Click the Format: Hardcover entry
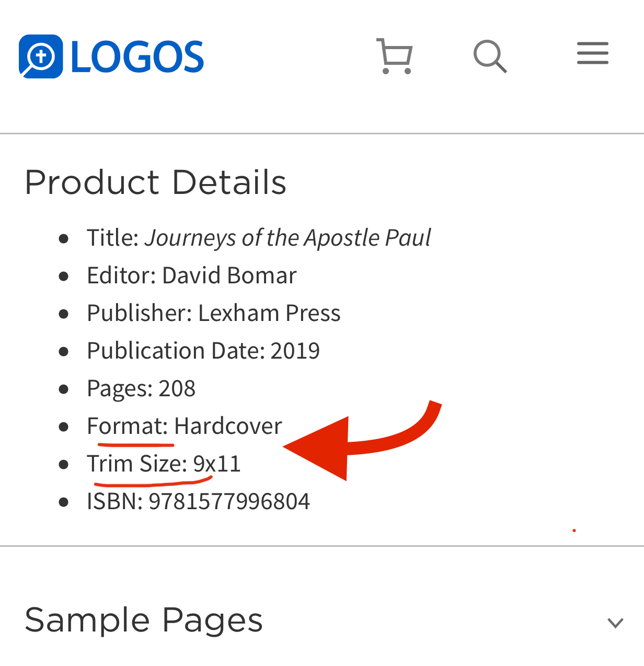Screen dimensions: 644x666 pyautogui.click(x=185, y=426)
